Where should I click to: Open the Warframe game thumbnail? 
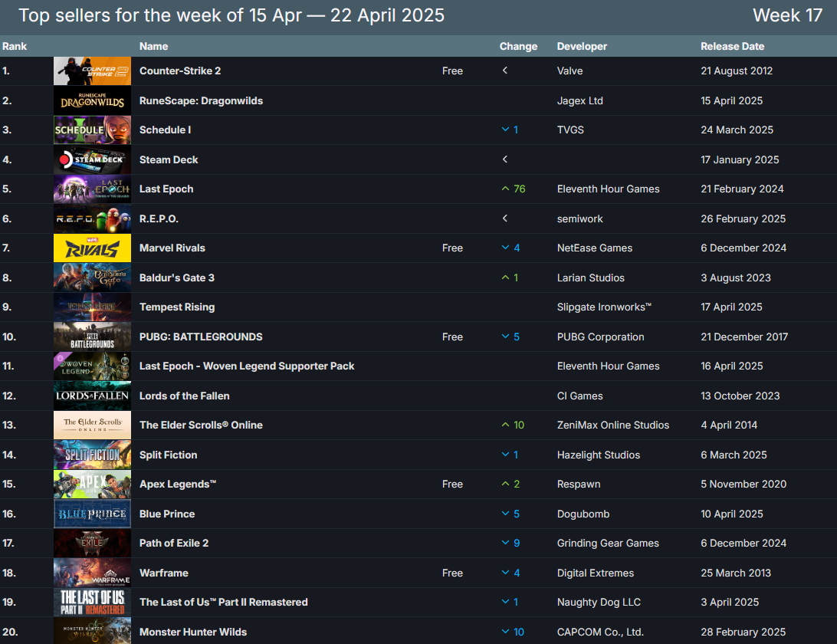click(x=92, y=573)
